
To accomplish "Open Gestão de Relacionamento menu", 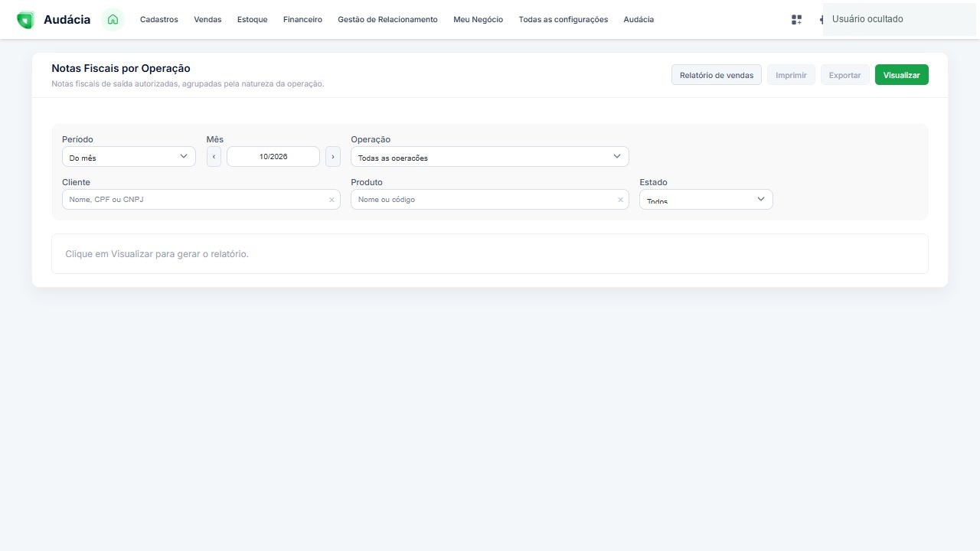I will [x=387, y=20].
